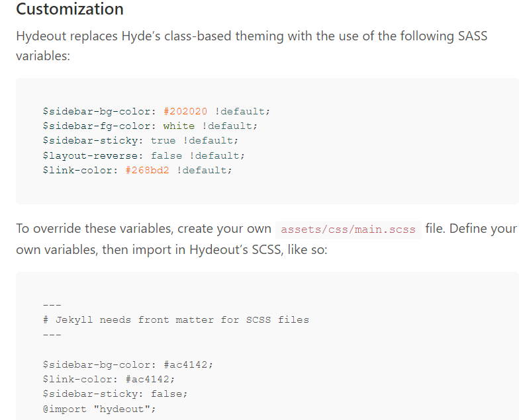Click the @import "hydeout"; line
The height and width of the screenshot is (420, 521).
[99, 409]
